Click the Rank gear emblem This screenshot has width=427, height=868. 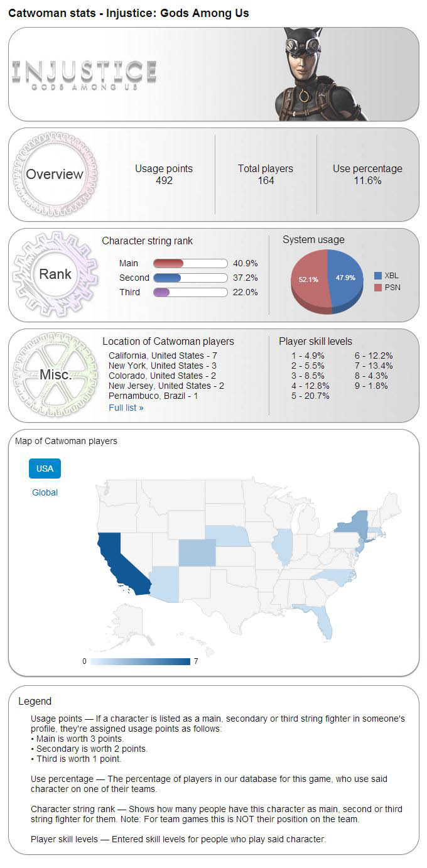pos(55,274)
